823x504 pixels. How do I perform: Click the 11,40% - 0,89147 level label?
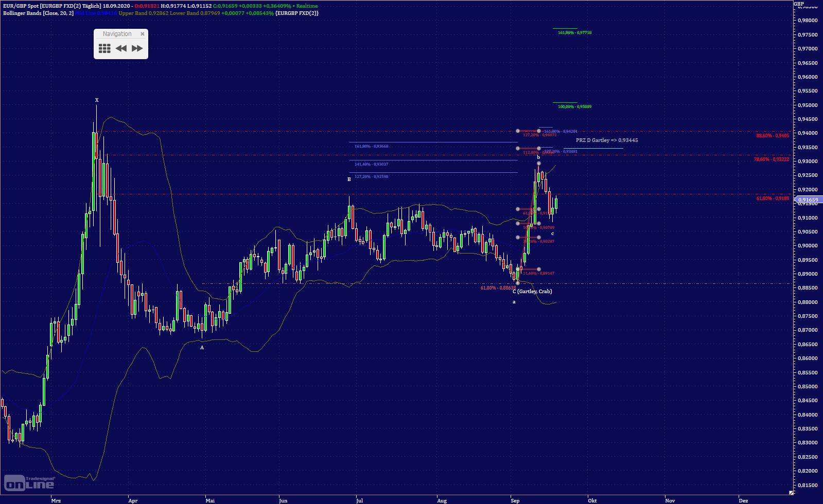click(538, 274)
